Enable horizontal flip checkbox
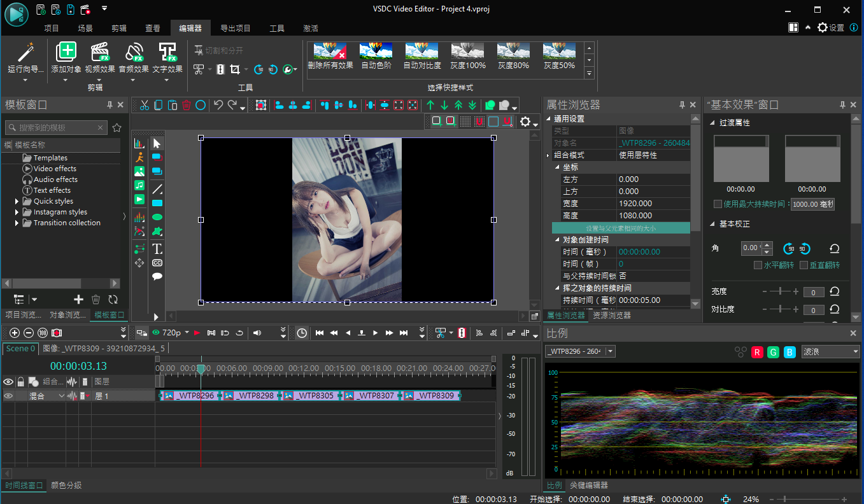Viewport: 864px width, 504px height. [758, 265]
